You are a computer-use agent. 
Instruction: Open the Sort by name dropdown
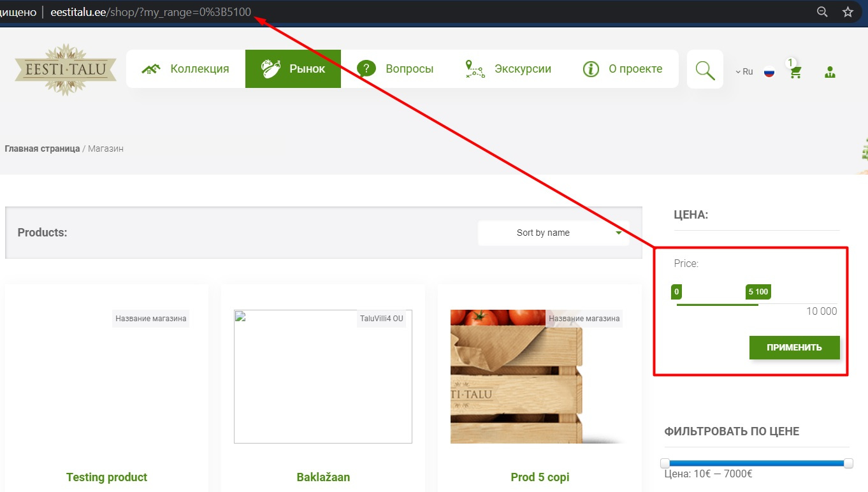pyautogui.click(x=553, y=233)
